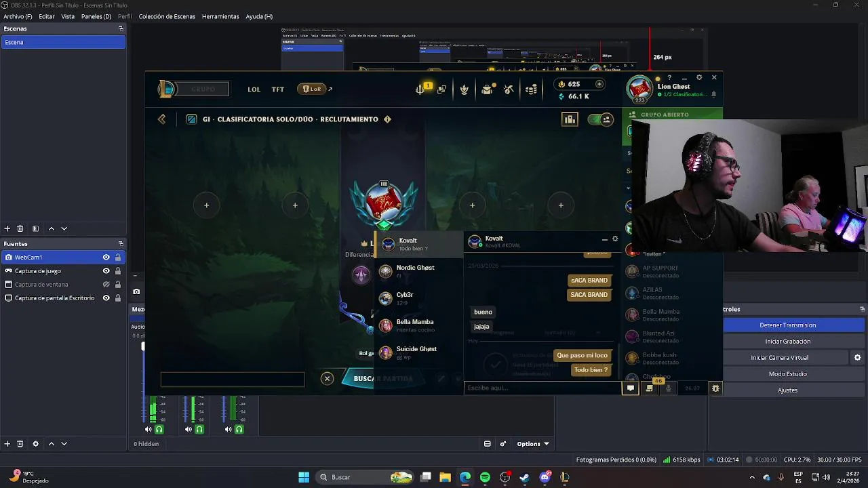This screenshot has width=868, height=488.
Task: Open the Editar menu
Action: point(47,16)
